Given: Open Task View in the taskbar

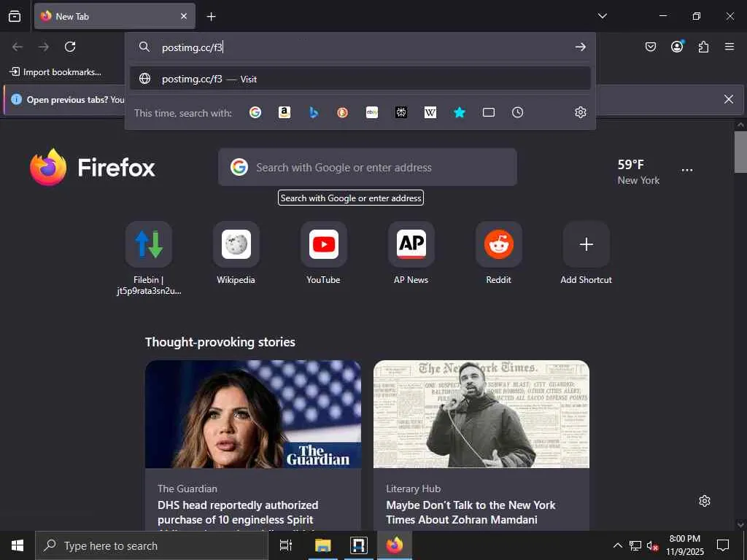Looking at the screenshot, I should tap(286, 545).
